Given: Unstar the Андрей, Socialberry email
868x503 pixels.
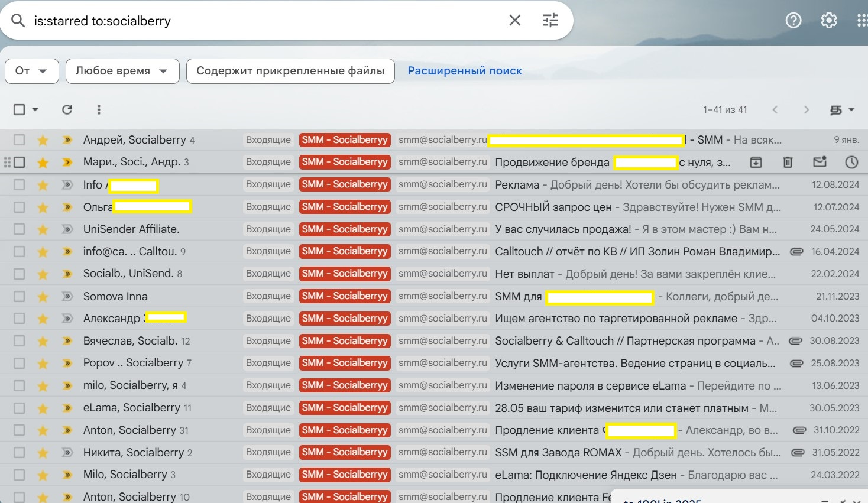Looking at the screenshot, I should (x=43, y=140).
